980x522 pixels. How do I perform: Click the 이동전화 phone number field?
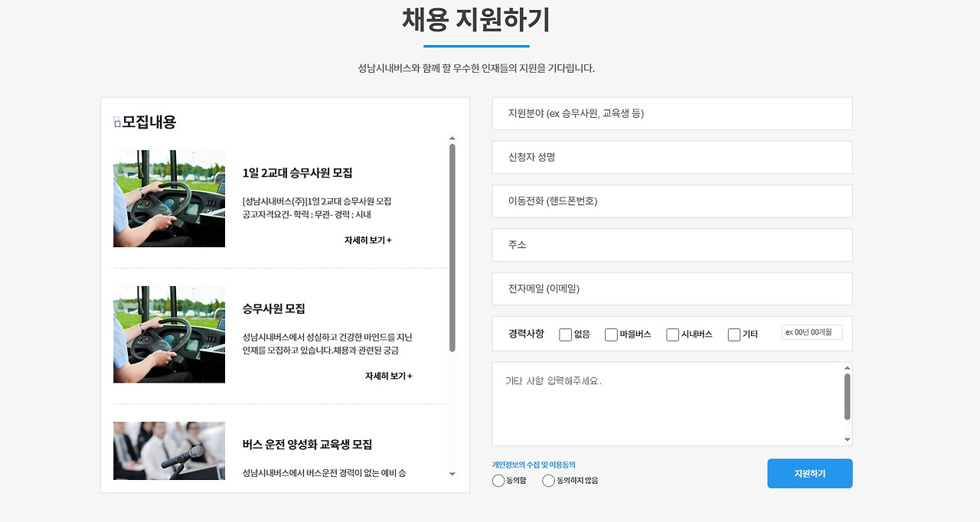671,201
